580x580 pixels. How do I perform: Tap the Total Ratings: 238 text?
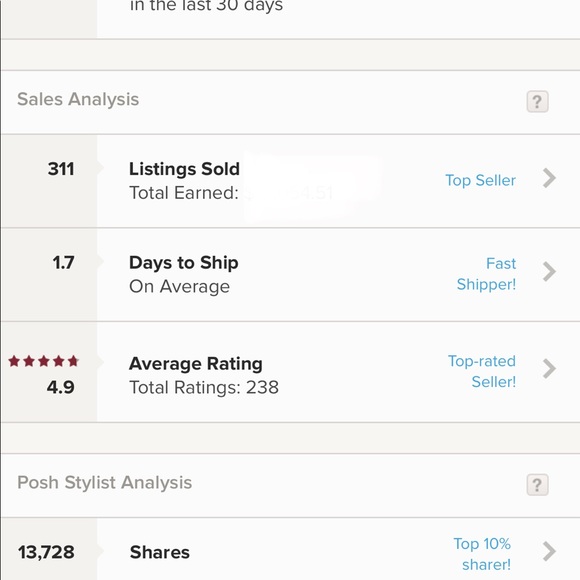[204, 388]
